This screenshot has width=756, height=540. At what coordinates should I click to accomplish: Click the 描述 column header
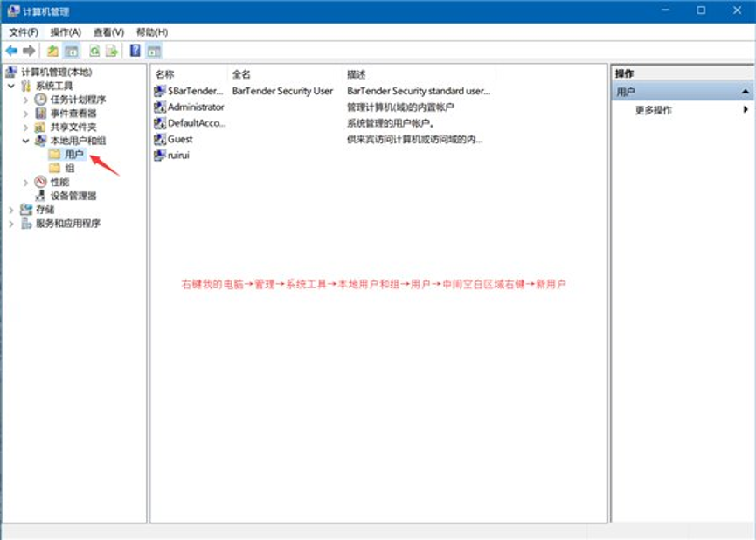[x=357, y=74]
